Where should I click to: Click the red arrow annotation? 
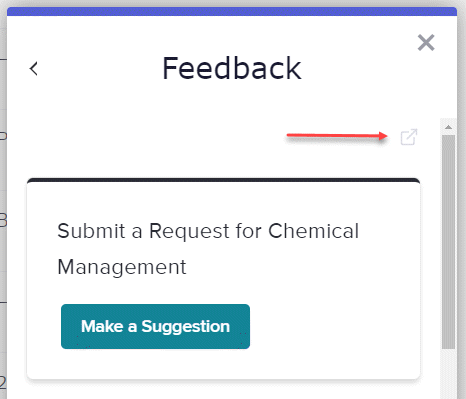coord(337,136)
